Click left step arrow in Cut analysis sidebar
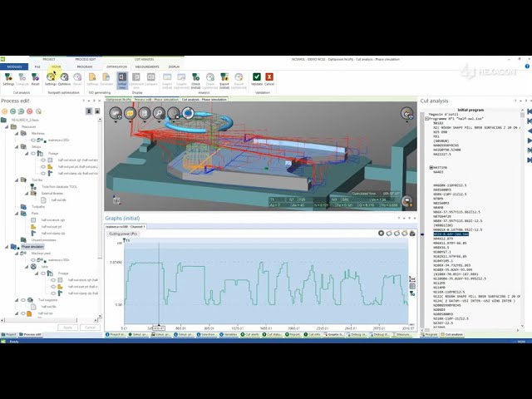Screen dimensions: 532x399 point(530,131)
